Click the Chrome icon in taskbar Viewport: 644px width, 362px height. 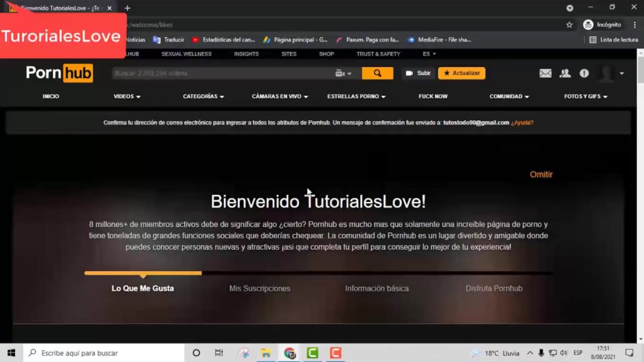(x=290, y=353)
